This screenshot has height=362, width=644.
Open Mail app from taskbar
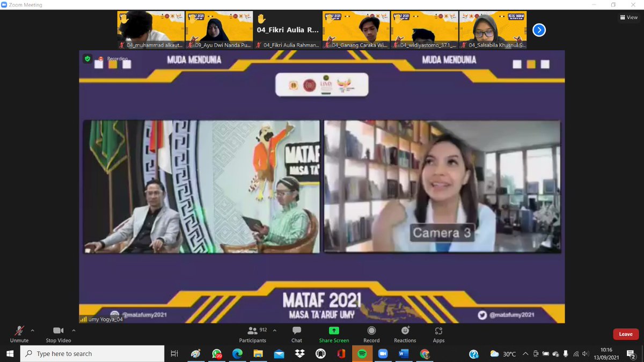coord(279,354)
